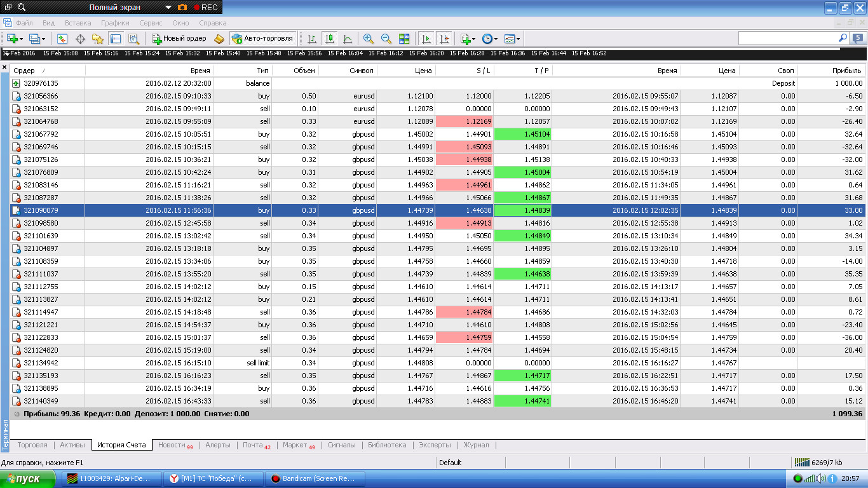Click the toolbar search input field
The height and width of the screenshot is (488, 868).
pyautogui.click(x=788, y=38)
